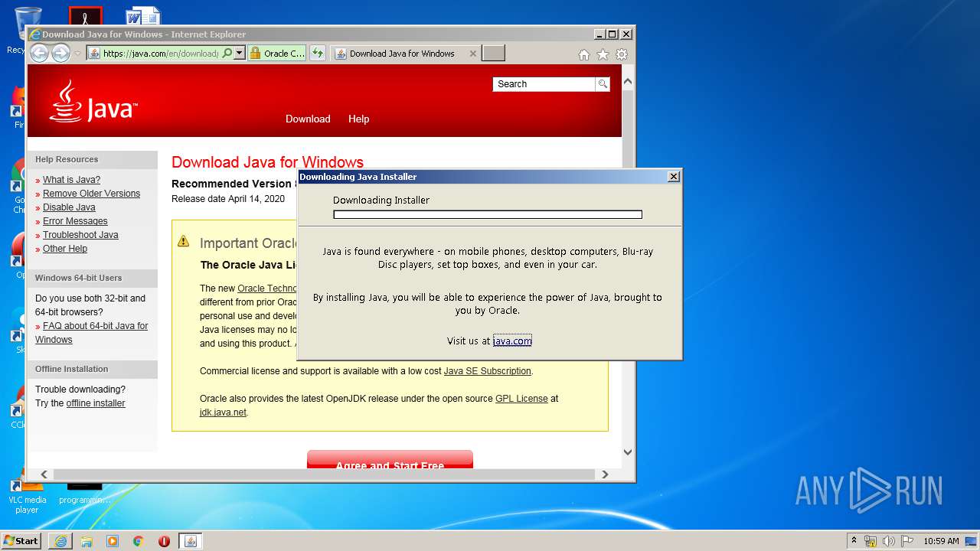Screen dimensions: 980x551
Task: Click the search magnifier button on Java page
Action: tap(603, 84)
